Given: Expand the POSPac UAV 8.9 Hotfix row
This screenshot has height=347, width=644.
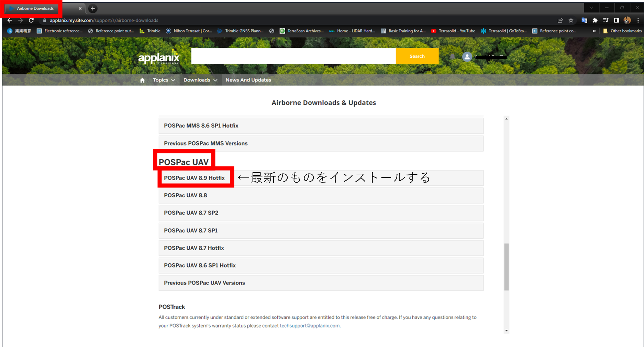Looking at the screenshot, I should click(321, 178).
